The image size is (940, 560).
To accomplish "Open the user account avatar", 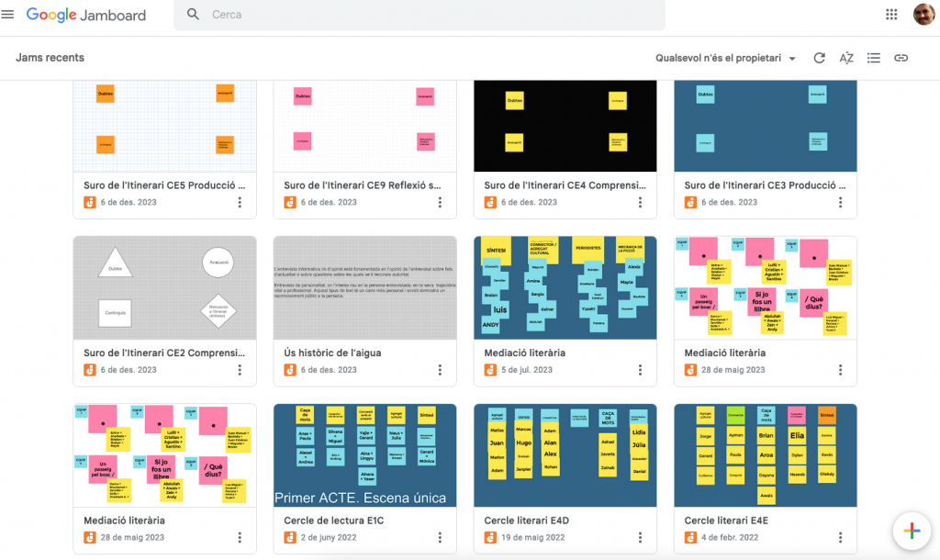I will coord(923,15).
